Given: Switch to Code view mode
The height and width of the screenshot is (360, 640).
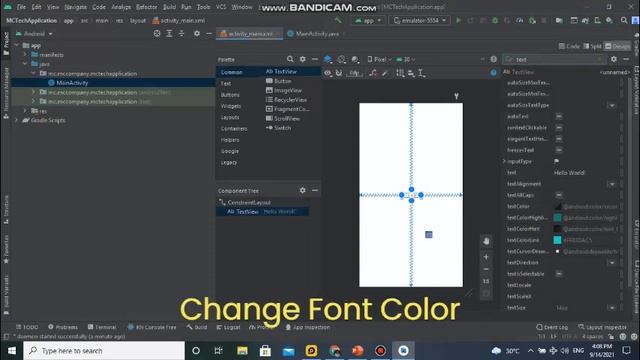Looking at the screenshot, I should (x=569, y=46).
